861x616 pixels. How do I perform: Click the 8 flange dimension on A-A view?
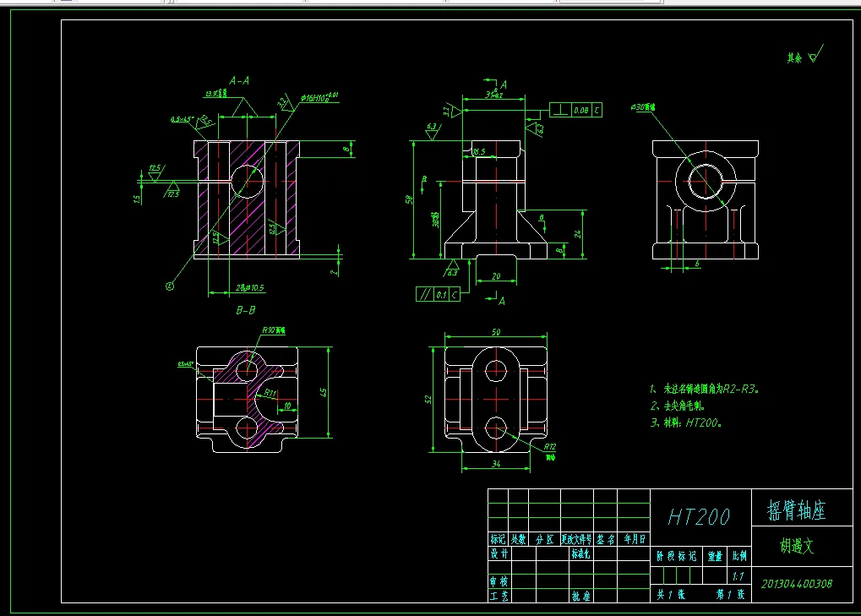click(346, 149)
